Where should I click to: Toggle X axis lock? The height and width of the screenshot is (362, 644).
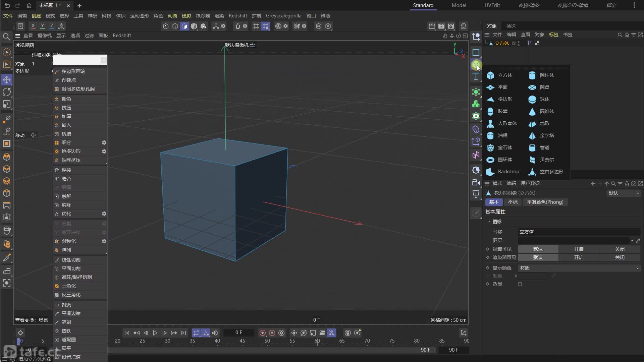point(33,26)
